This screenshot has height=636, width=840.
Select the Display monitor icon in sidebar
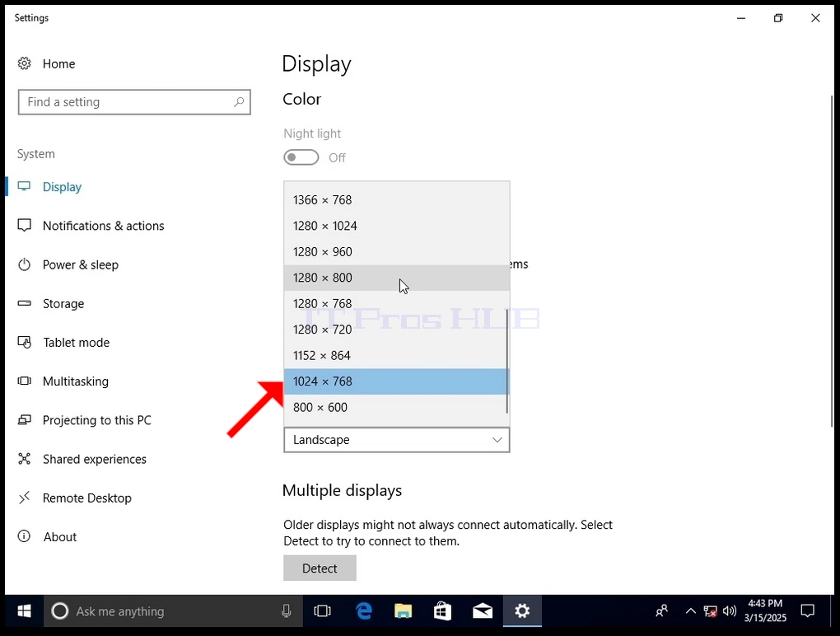click(x=24, y=186)
